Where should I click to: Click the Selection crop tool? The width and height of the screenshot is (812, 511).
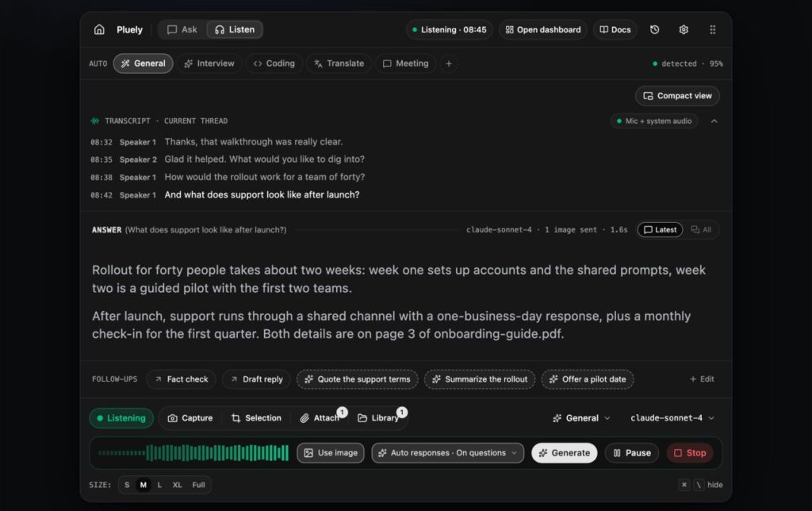coord(256,418)
